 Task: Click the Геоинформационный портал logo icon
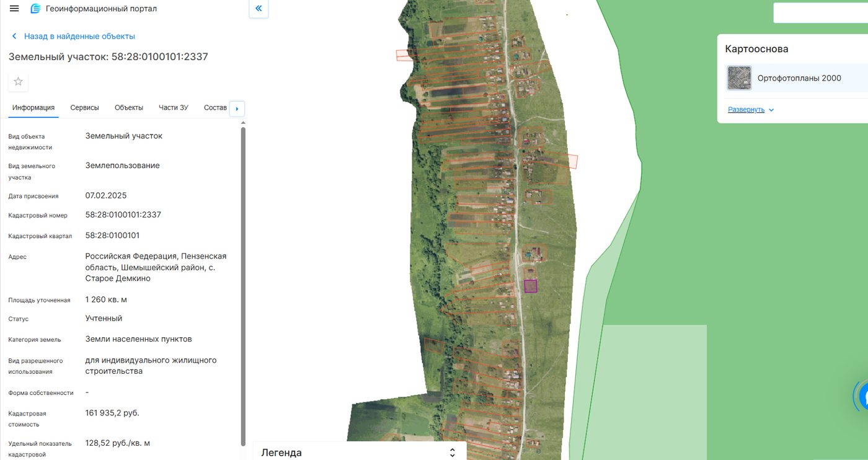coord(35,9)
